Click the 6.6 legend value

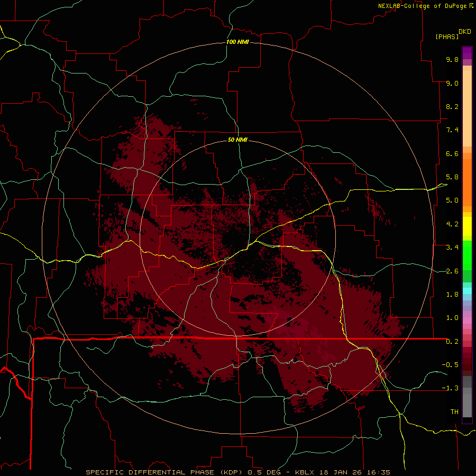452,153
